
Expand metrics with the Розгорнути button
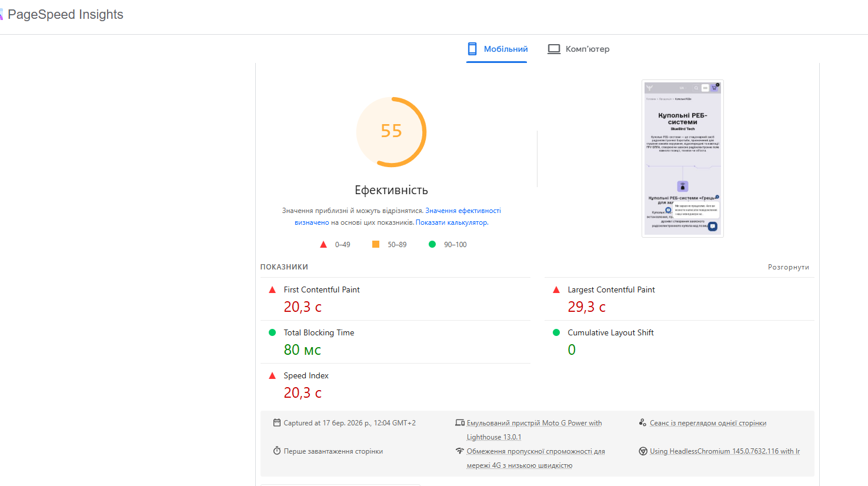tap(789, 267)
